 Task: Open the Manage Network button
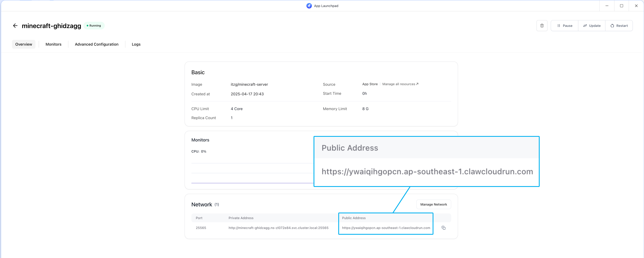433,204
